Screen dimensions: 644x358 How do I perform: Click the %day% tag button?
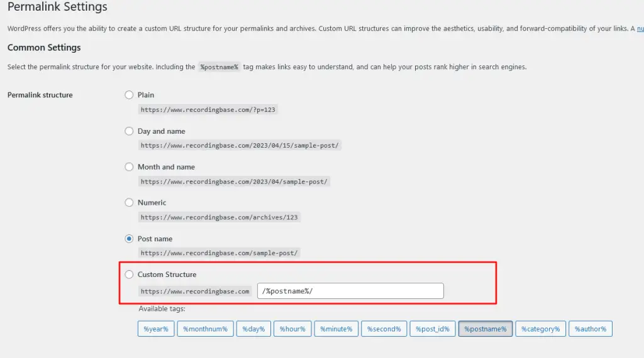255,329
